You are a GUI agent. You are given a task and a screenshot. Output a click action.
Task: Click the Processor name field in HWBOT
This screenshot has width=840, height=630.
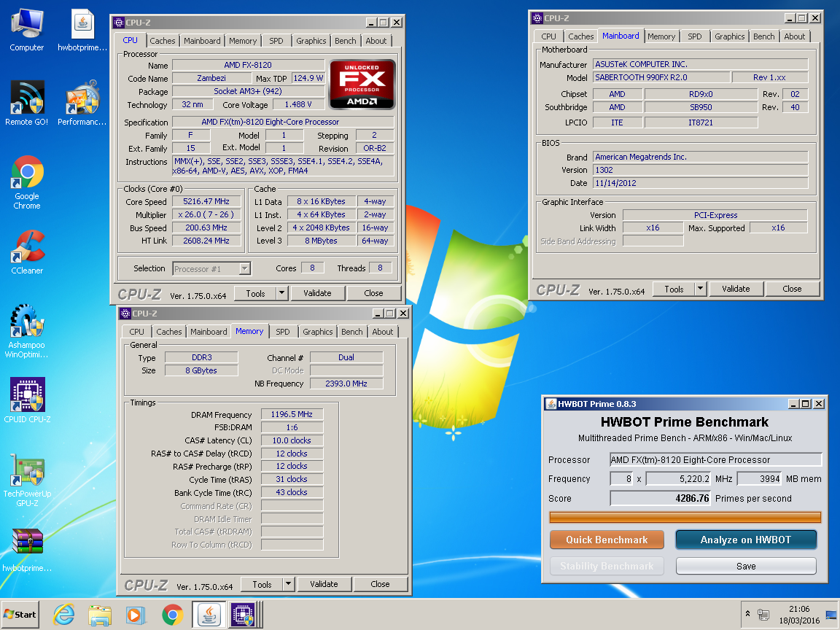tap(715, 459)
